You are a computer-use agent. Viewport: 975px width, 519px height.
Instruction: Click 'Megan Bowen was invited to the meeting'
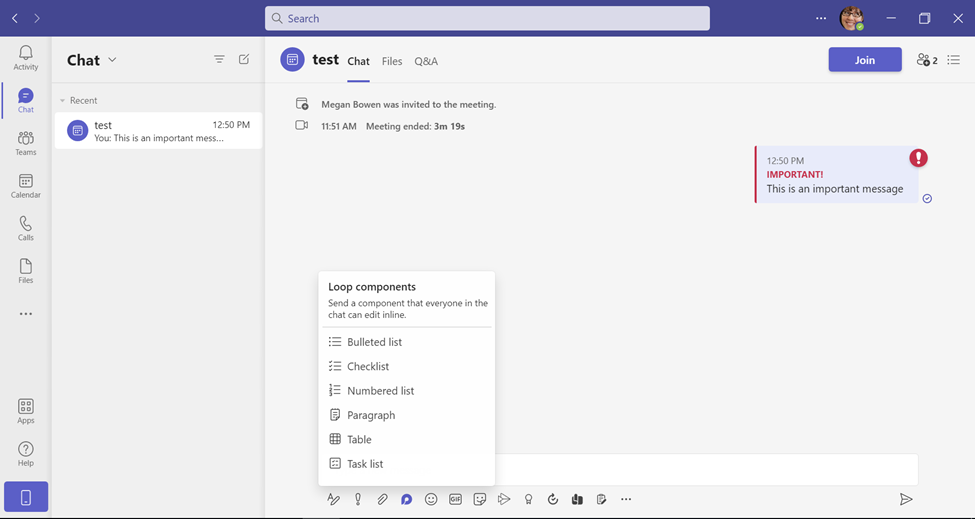coord(409,104)
